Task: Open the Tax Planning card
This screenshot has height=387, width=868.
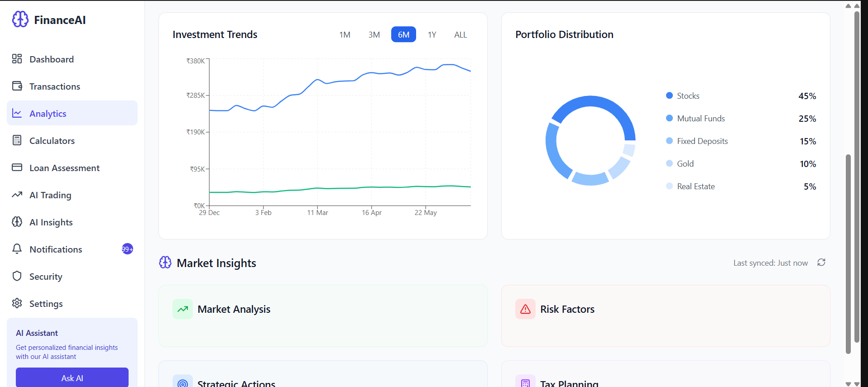Action: (x=666, y=374)
